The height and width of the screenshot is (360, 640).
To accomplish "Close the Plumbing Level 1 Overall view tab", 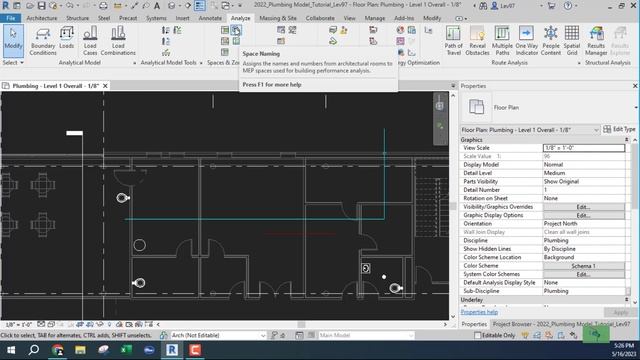I will [x=105, y=86].
